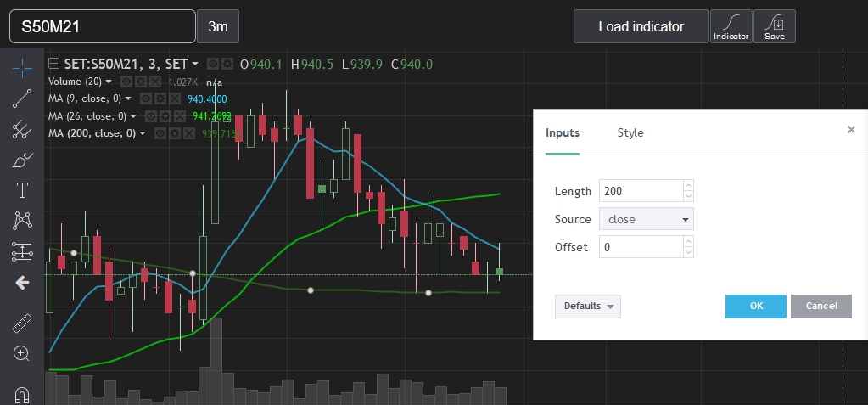
Task: Click the MA 9 value 940.4000
Action: (x=208, y=99)
